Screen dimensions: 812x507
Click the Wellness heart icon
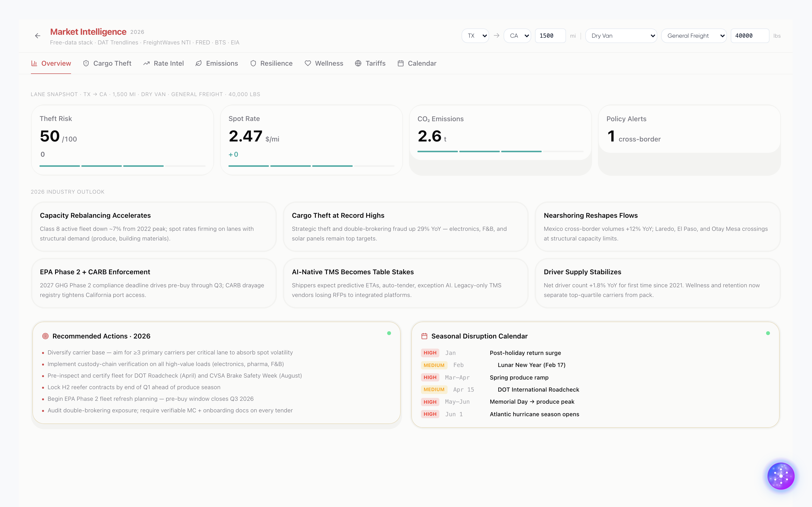[308, 63]
